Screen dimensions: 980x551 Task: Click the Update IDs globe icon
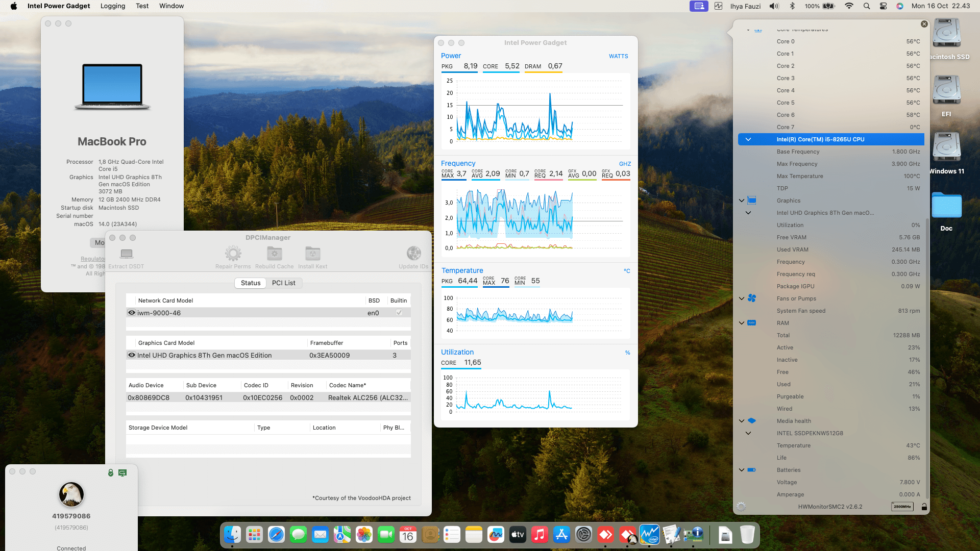tap(414, 254)
